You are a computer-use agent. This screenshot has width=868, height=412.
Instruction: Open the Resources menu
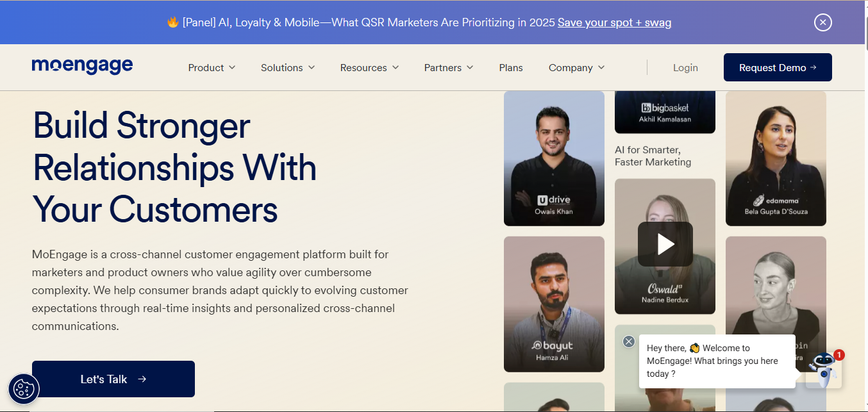369,67
